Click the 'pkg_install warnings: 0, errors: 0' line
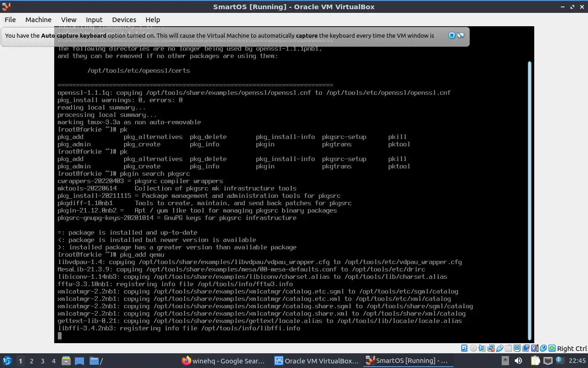 point(120,100)
